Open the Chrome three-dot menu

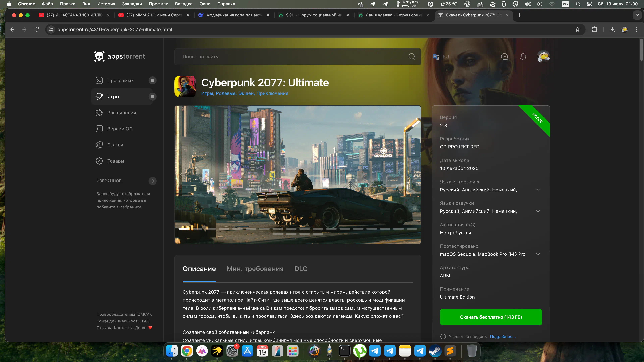636,29
